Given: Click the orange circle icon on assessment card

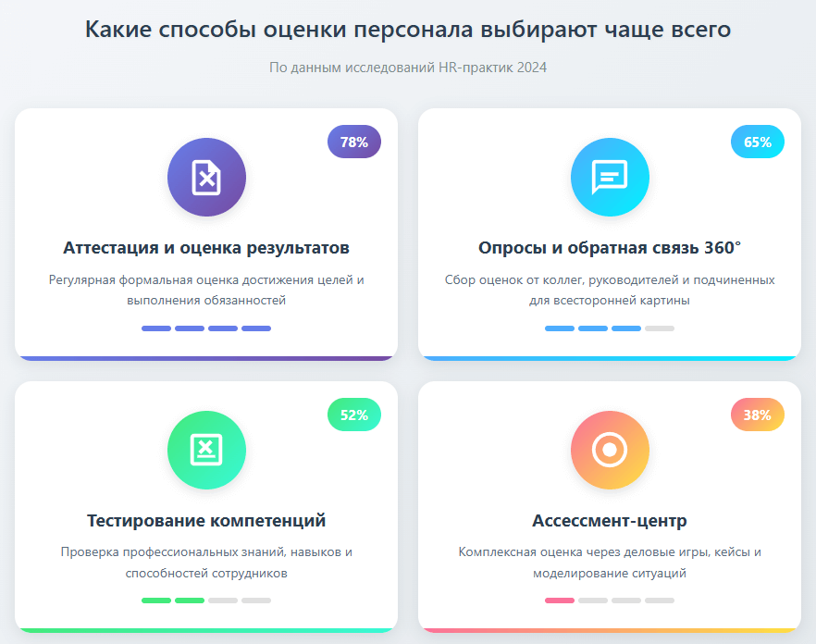Looking at the screenshot, I should [610, 450].
